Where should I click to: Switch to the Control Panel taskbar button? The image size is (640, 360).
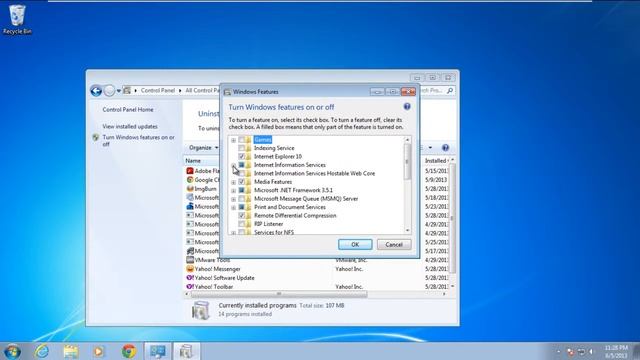coord(158,351)
